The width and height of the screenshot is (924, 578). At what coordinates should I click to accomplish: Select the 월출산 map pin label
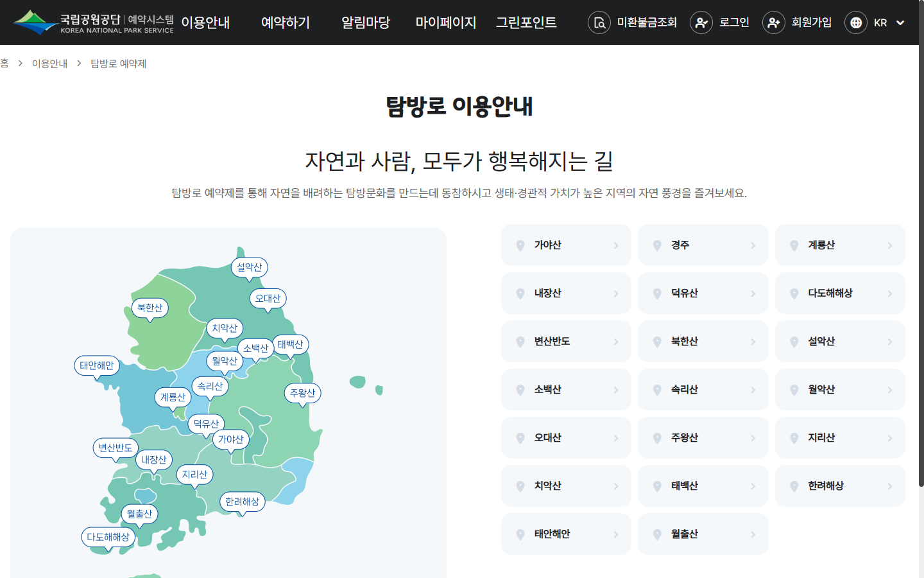140,514
